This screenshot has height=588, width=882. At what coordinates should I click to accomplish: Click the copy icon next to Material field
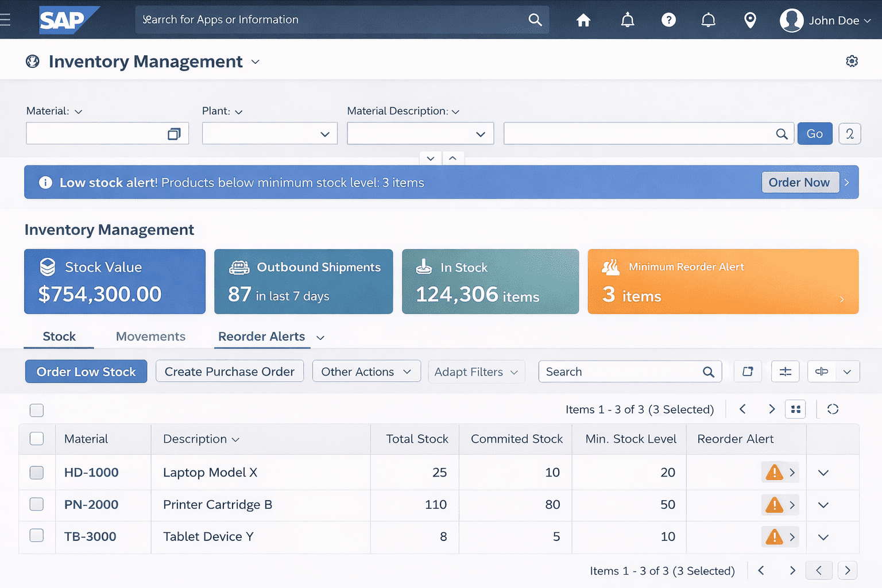[x=174, y=133]
